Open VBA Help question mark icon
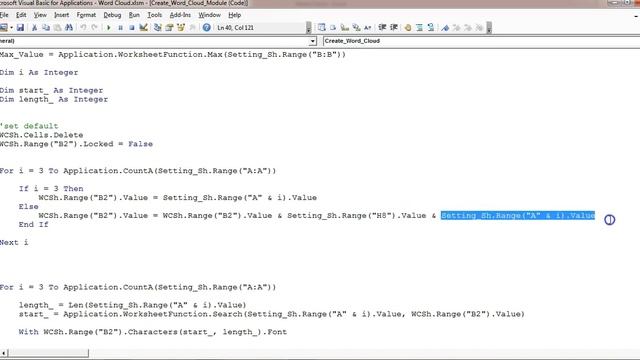Viewport: 640px width, 360px height. pyautogui.click(x=207, y=27)
